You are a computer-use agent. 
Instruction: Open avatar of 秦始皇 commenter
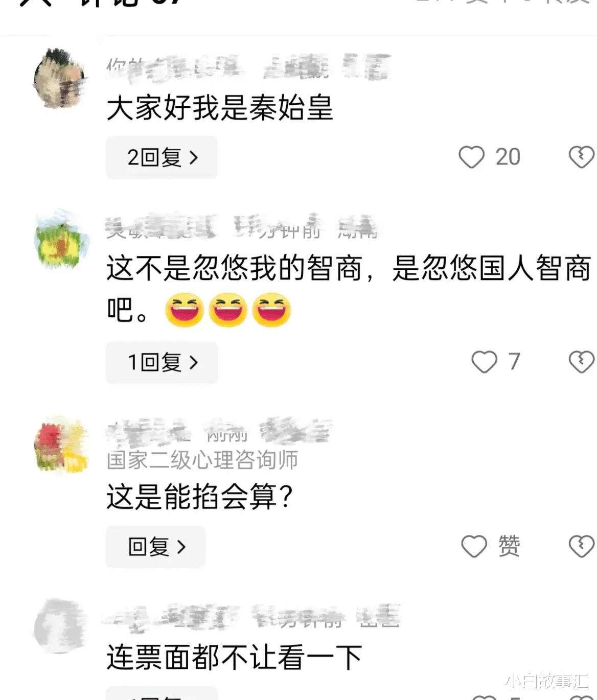60,79
